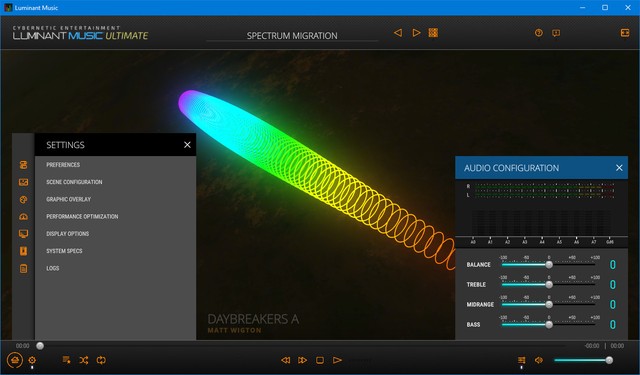This screenshot has height=375, width=640.
Task: Click the TREBLE label
Action: [x=476, y=284]
